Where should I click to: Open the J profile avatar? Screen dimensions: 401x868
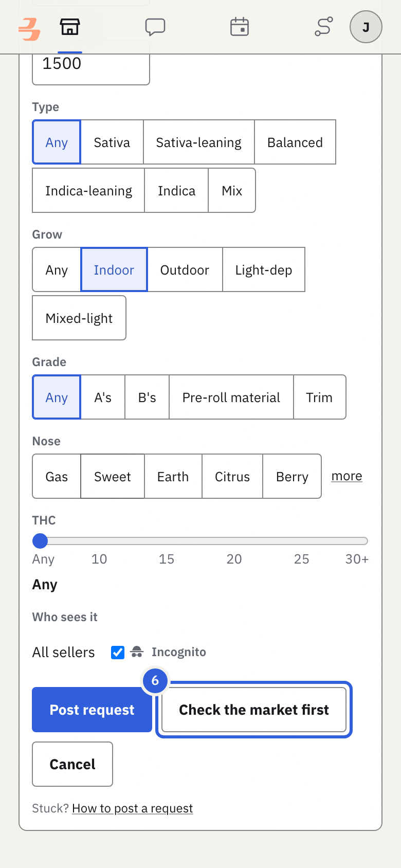pos(366,27)
